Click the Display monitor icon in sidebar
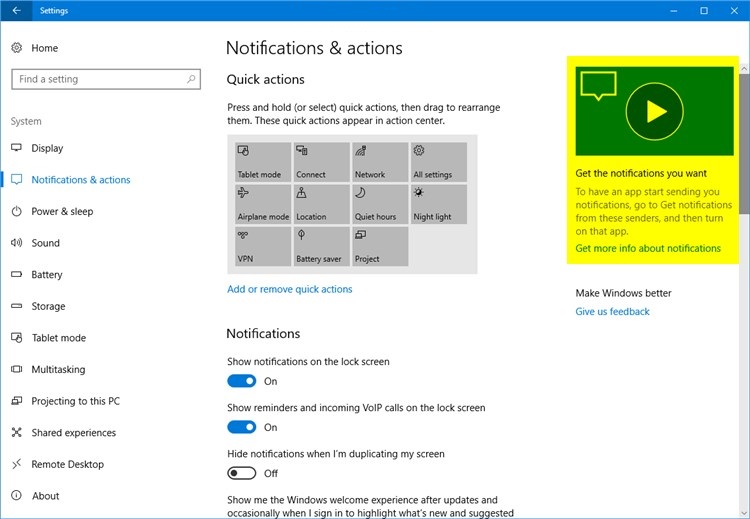This screenshot has width=750, height=519. pyautogui.click(x=17, y=148)
